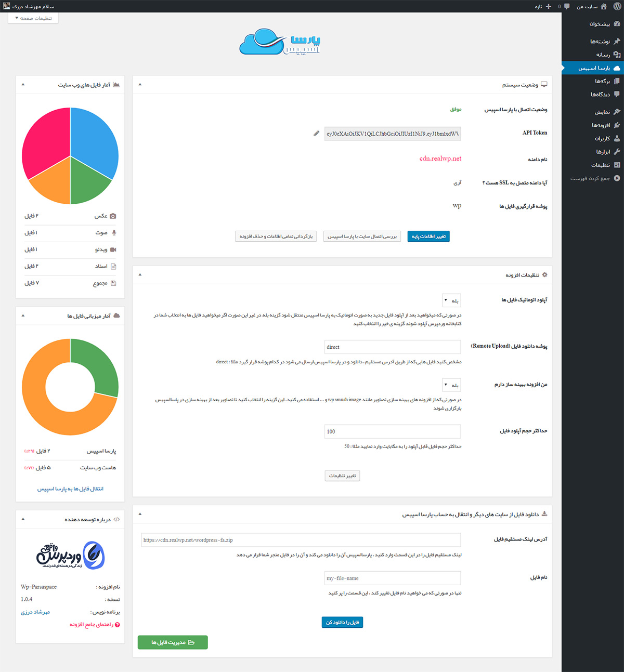Screen dimensions: 624x672
Task: Click the Remote Upload folder field containing direct
Action: pyautogui.click(x=393, y=347)
